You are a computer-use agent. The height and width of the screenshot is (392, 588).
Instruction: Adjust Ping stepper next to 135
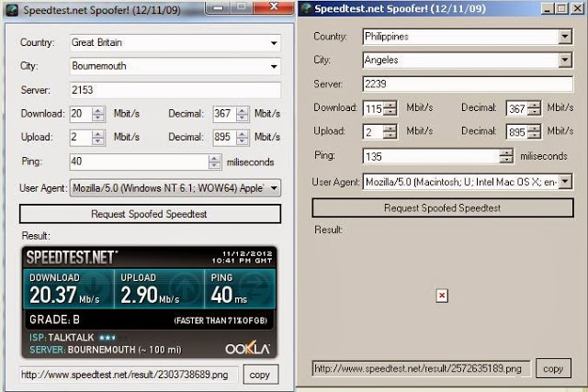tap(506, 156)
